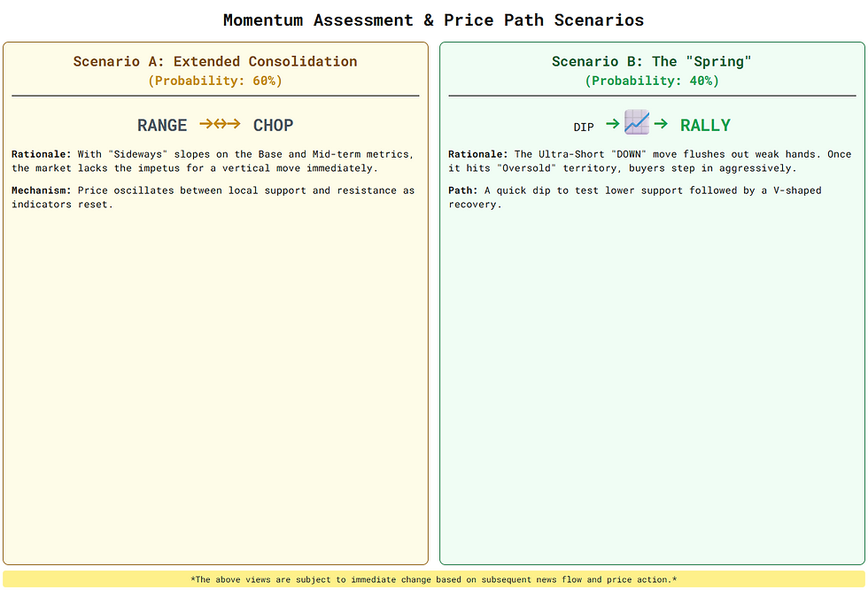Click the Mechanism label in Scenario A

click(x=42, y=190)
